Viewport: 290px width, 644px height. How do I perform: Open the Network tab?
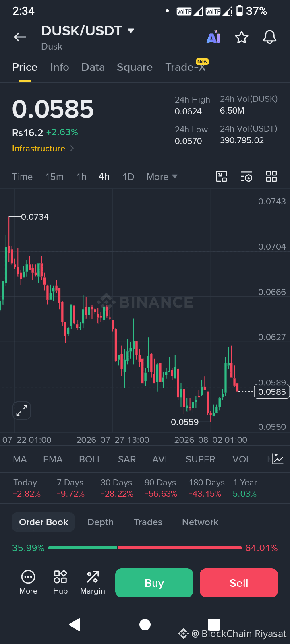tap(200, 522)
